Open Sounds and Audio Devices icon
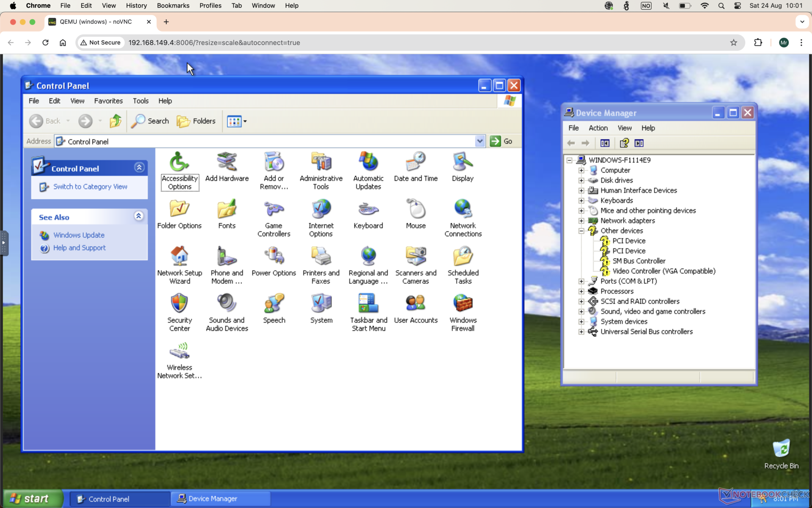This screenshot has height=508, width=812. 227,313
